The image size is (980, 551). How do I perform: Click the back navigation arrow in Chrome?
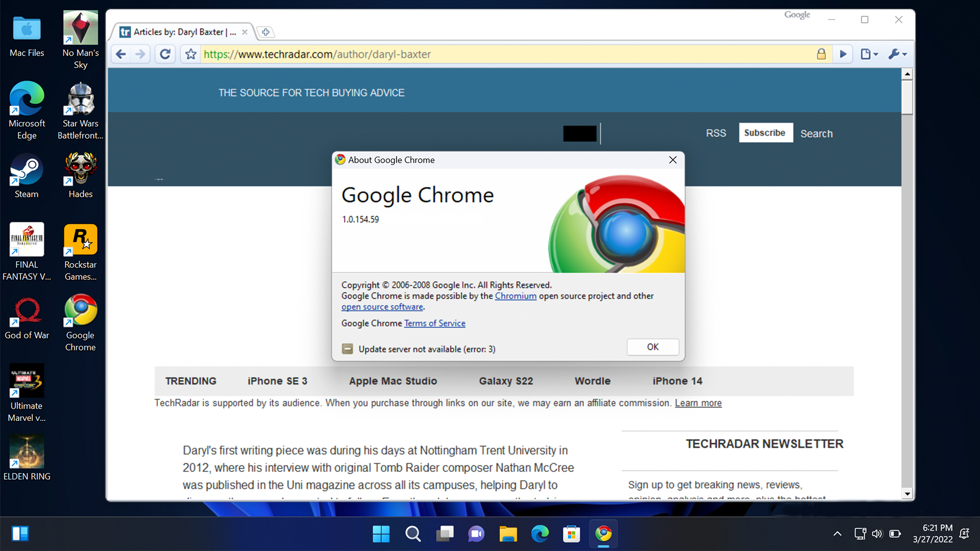point(121,54)
